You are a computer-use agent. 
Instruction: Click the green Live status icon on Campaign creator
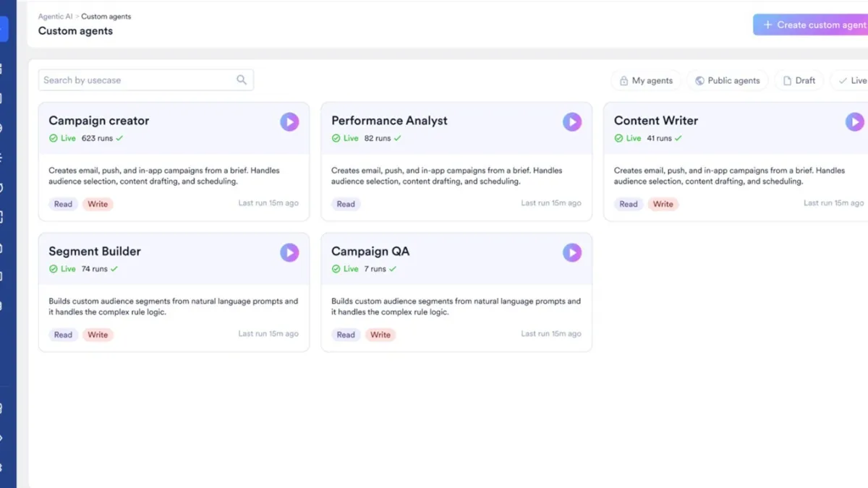(x=53, y=138)
